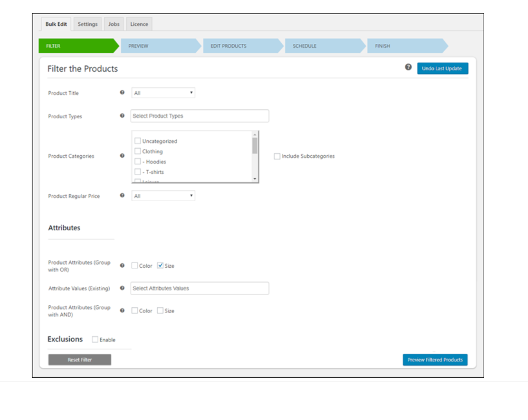Check the Include Subcategories checkbox
The width and height of the screenshot is (528, 420).
point(278,156)
